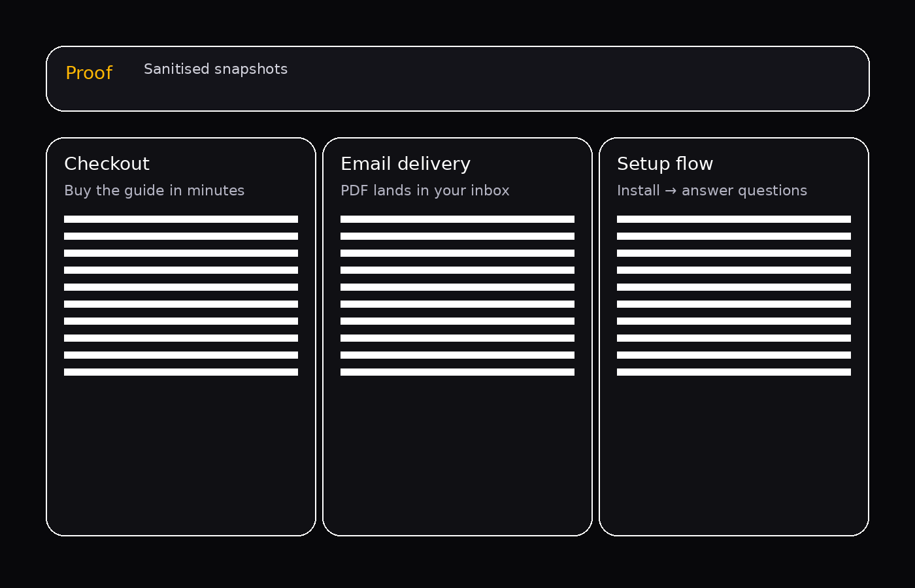Click the 'Buy the guide in minutes' caption
This screenshot has height=588, width=915.
(x=154, y=191)
